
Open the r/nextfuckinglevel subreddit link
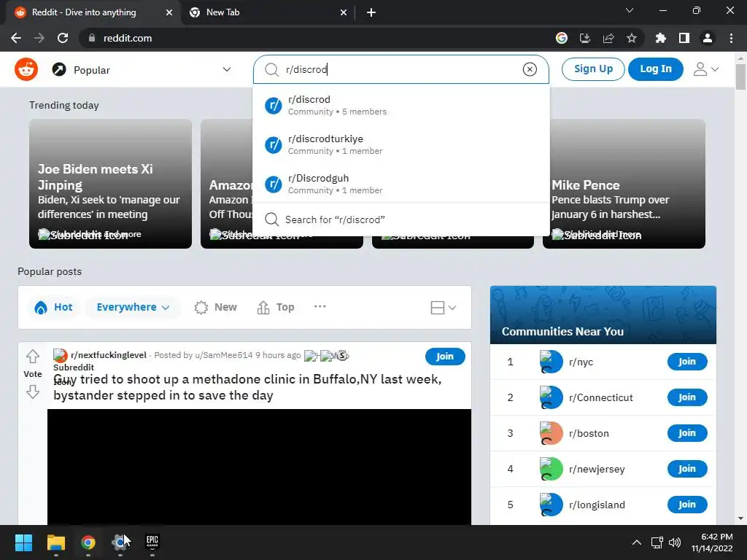(x=109, y=355)
